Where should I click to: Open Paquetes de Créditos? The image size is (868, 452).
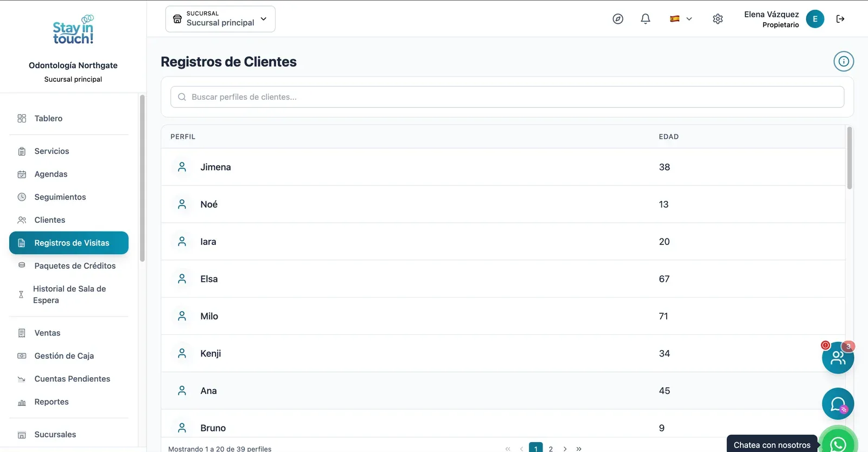[x=69, y=266]
